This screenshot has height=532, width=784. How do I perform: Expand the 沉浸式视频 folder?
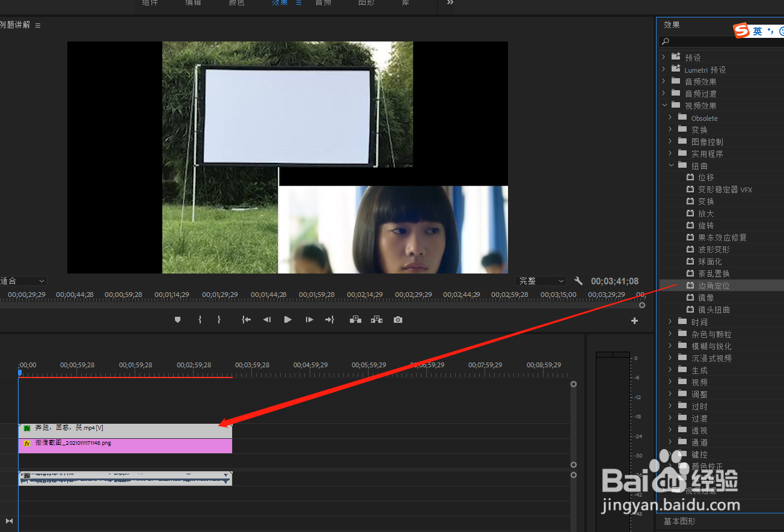(x=670, y=358)
